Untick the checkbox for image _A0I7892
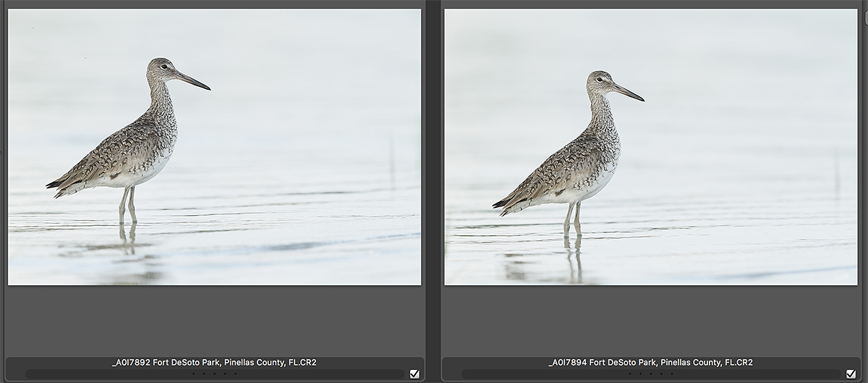The image size is (868, 383). tap(414, 374)
